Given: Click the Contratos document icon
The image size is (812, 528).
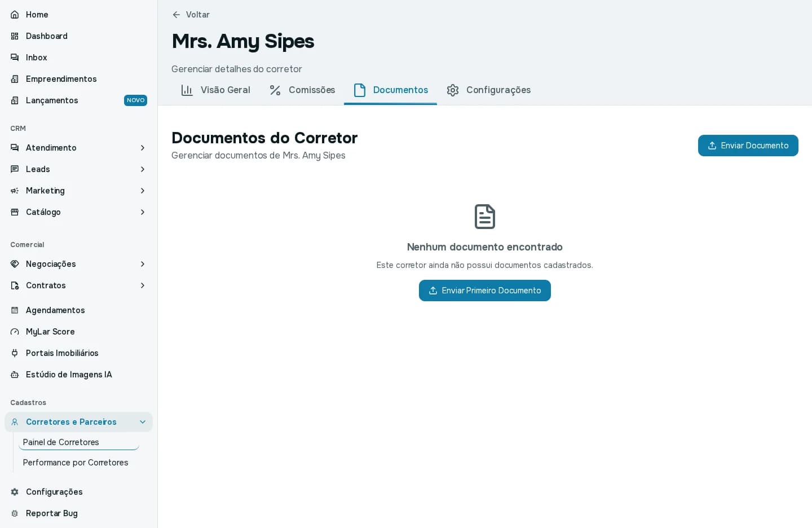Looking at the screenshot, I should [x=15, y=285].
